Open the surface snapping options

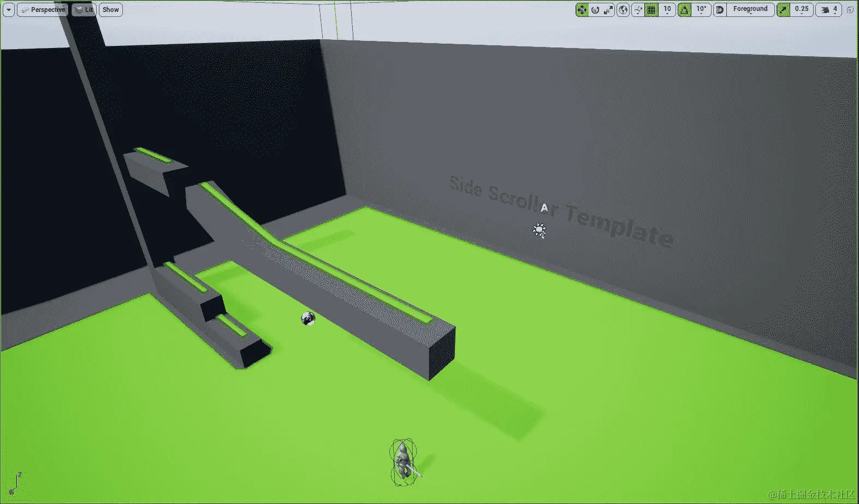tap(638, 10)
